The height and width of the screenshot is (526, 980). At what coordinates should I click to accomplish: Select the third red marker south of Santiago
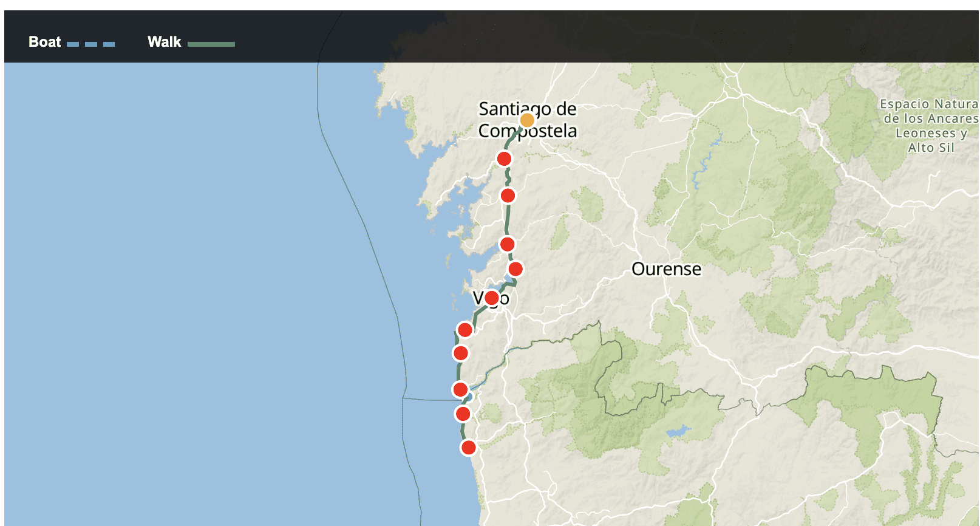507,244
